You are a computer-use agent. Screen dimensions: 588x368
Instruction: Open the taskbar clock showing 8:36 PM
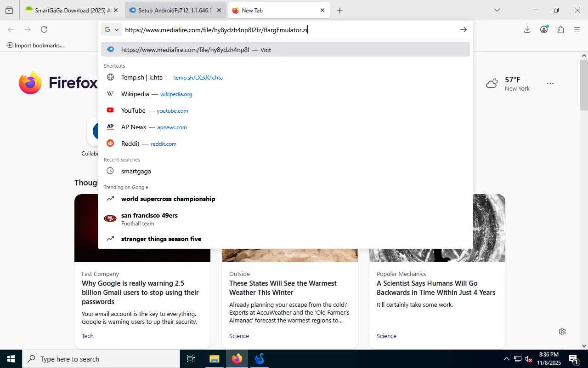point(548,359)
